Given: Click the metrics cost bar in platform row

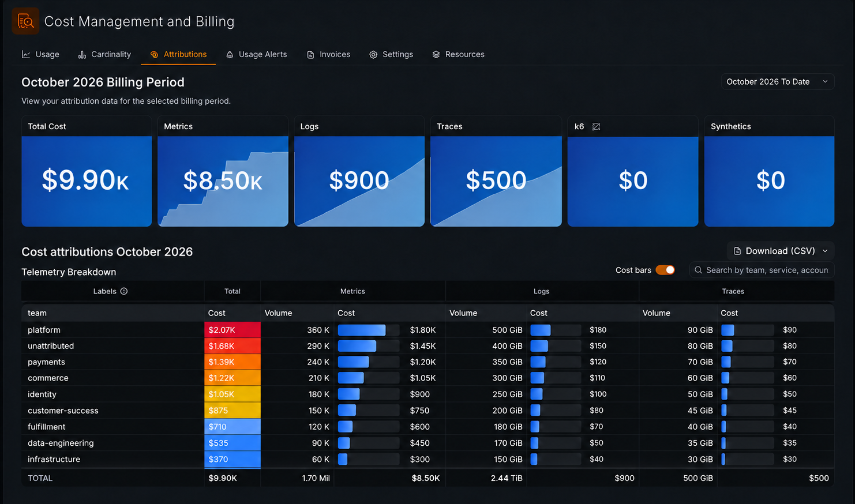Looking at the screenshot, I should [369, 330].
